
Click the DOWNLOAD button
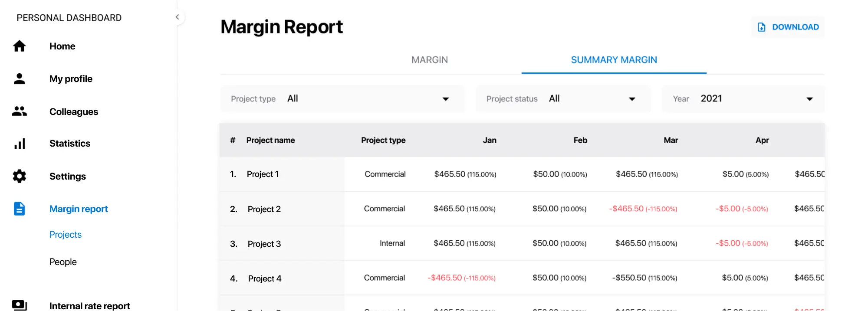(x=788, y=27)
